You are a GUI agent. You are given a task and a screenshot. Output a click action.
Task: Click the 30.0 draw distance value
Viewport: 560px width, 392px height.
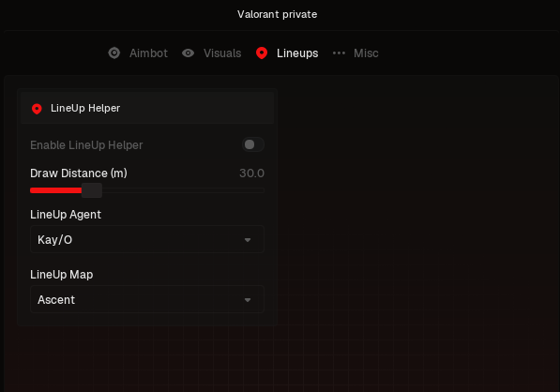[251, 173]
